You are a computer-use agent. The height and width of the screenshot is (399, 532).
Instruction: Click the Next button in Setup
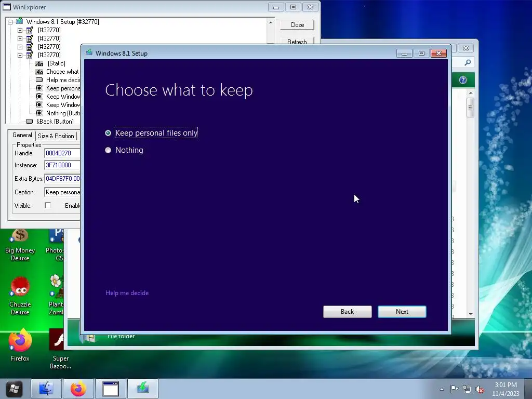coord(402,312)
